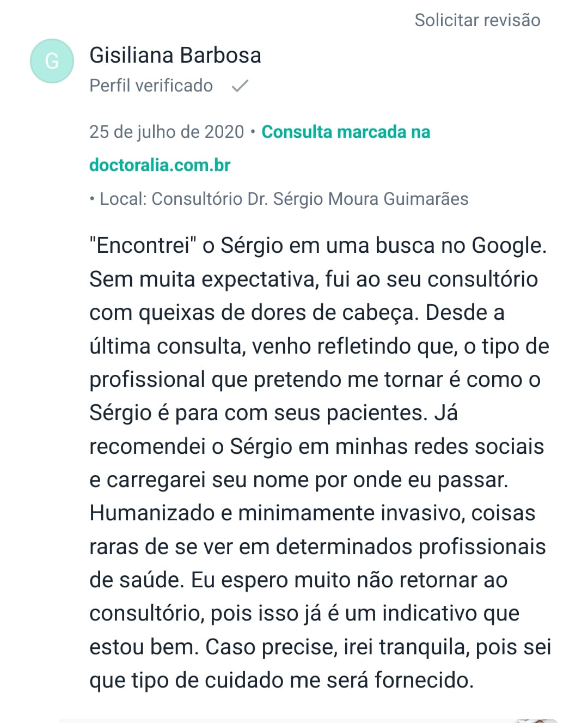Click the line starting "profissional que pretendo"
The width and height of the screenshot is (588, 723).
click(315, 380)
